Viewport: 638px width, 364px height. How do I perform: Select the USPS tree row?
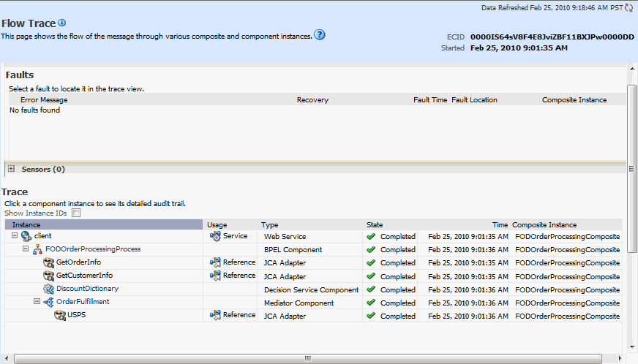(x=77, y=315)
